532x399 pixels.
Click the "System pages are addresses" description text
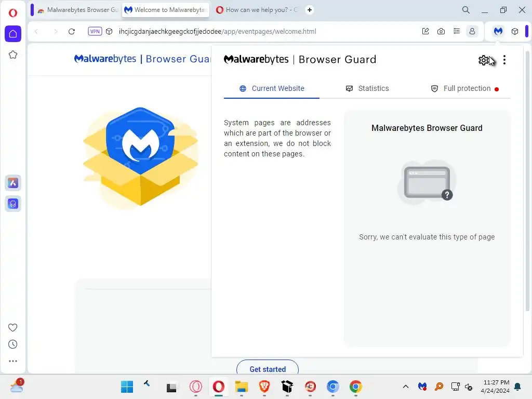tap(277, 138)
